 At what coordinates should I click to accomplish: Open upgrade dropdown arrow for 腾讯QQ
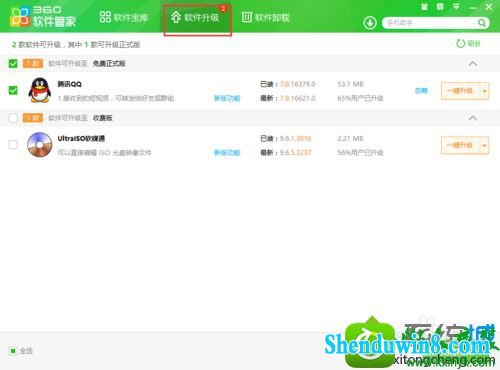[484, 91]
